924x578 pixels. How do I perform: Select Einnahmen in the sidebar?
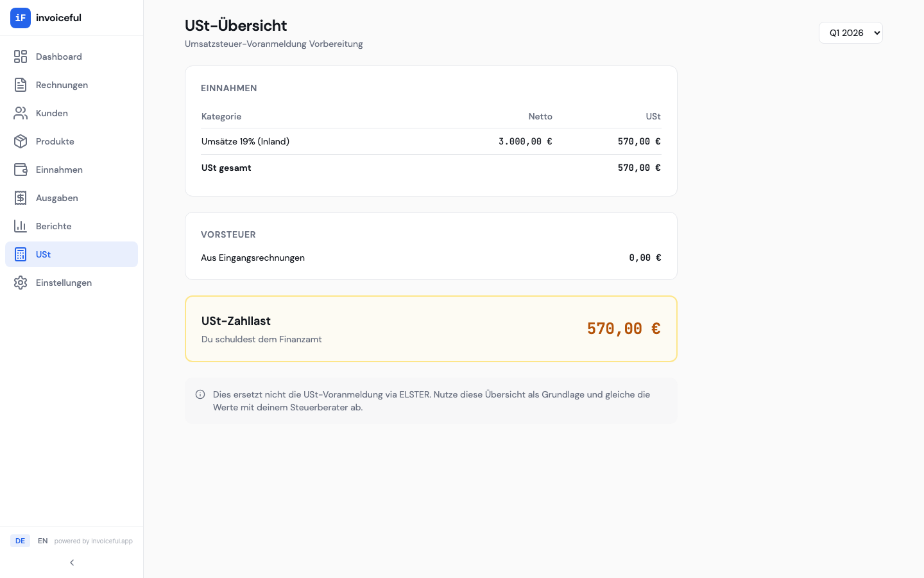[x=71, y=170]
